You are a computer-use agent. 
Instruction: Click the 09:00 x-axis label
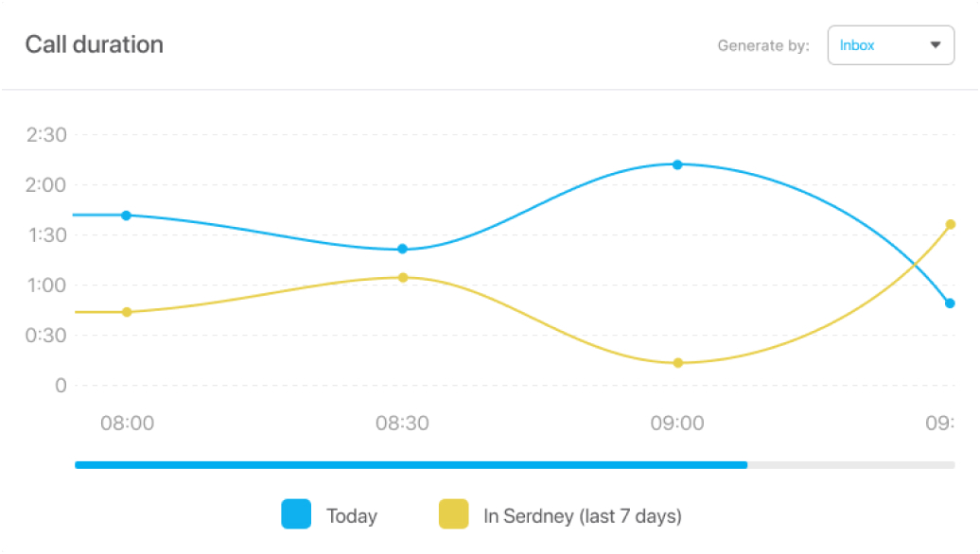tap(677, 424)
